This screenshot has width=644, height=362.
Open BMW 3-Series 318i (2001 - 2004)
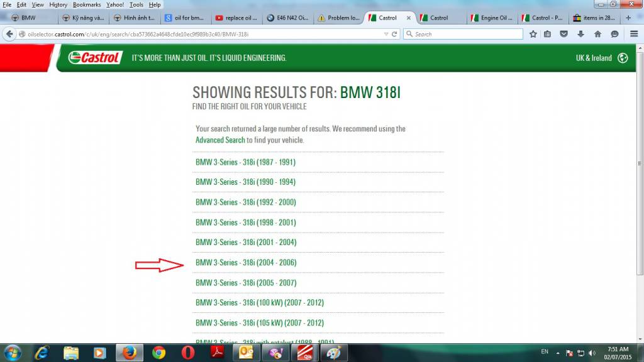[x=246, y=242]
